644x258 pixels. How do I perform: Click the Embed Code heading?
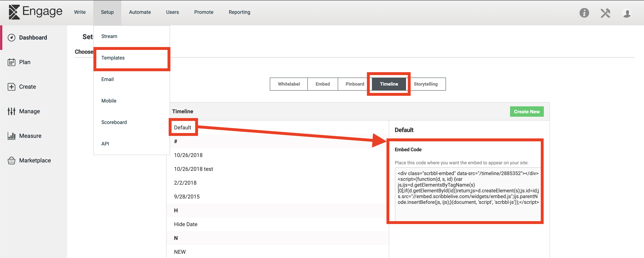pos(408,150)
